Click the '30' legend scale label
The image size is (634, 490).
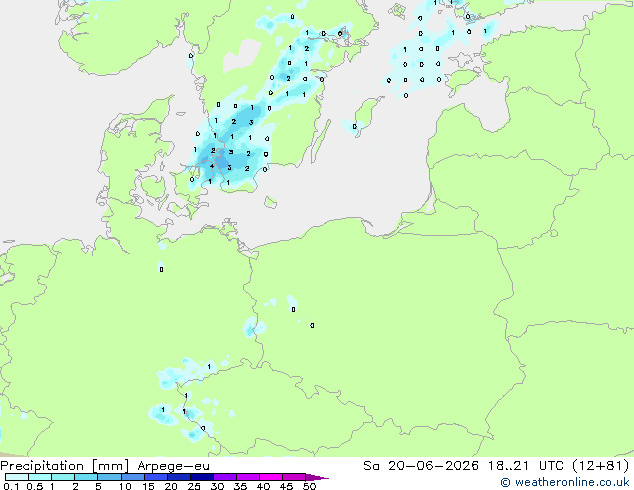tap(217, 486)
